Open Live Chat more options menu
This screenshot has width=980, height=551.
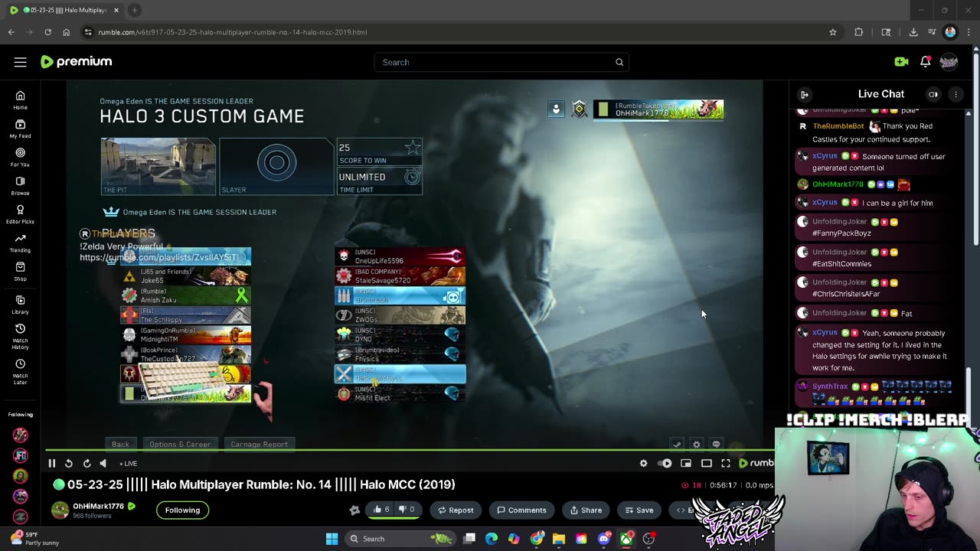(955, 94)
